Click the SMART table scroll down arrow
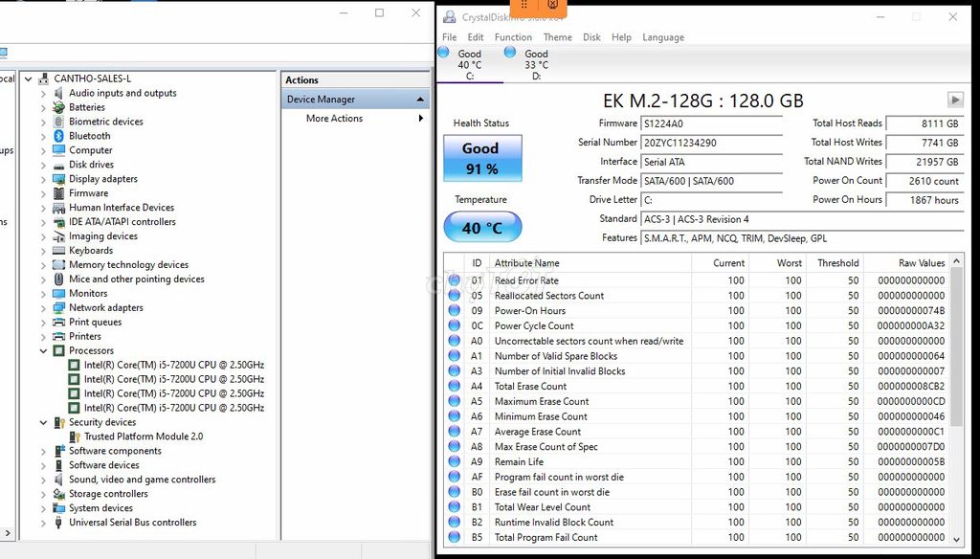Screen dimensions: 980x559 956,538
